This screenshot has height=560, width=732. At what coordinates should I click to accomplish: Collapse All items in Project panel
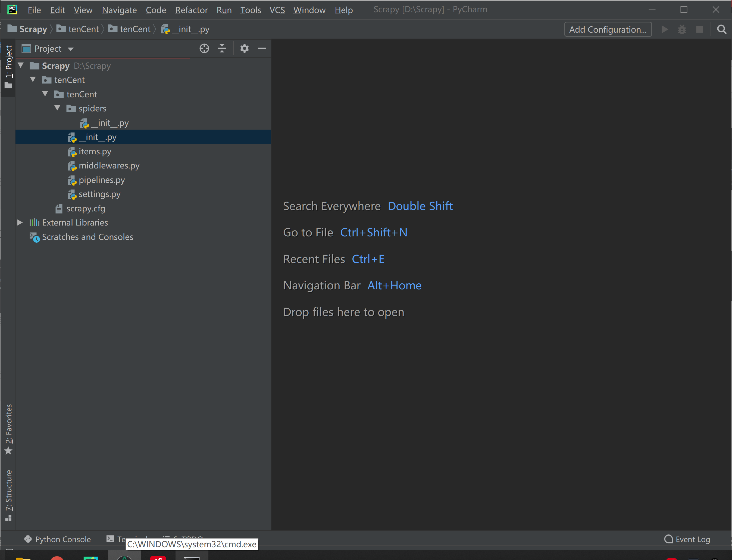pos(222,48)
